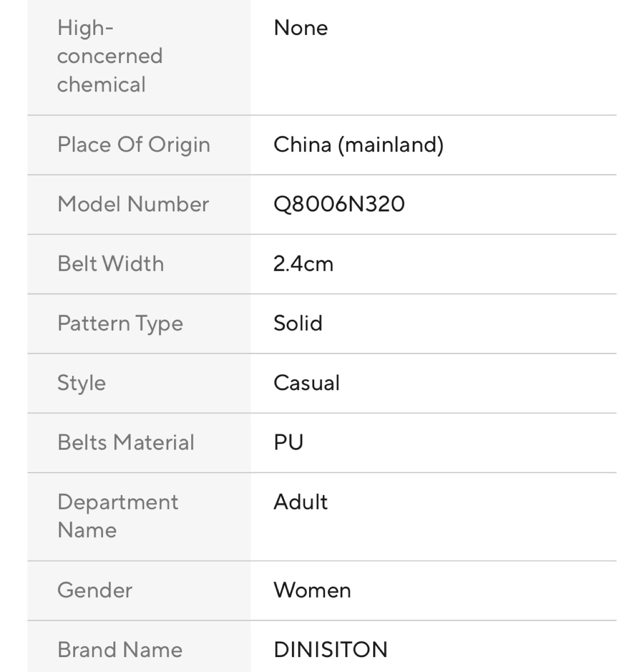Click the "Model Number" label
The width and height of the screenshot is (644, 672).
tap(133, 204)
